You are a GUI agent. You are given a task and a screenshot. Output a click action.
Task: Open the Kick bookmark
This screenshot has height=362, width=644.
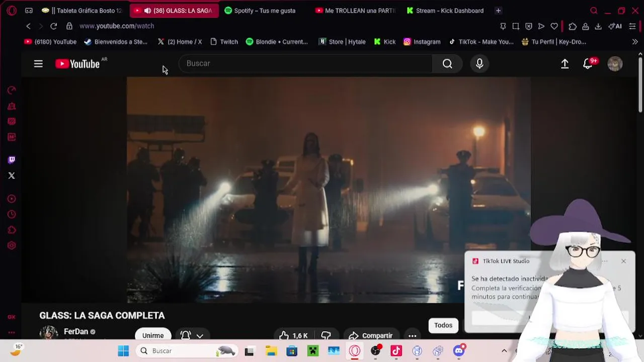(385, 42)
